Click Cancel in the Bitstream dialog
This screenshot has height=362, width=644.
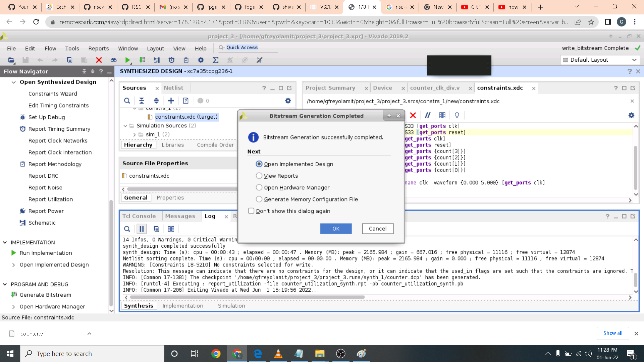pos(378,229)
